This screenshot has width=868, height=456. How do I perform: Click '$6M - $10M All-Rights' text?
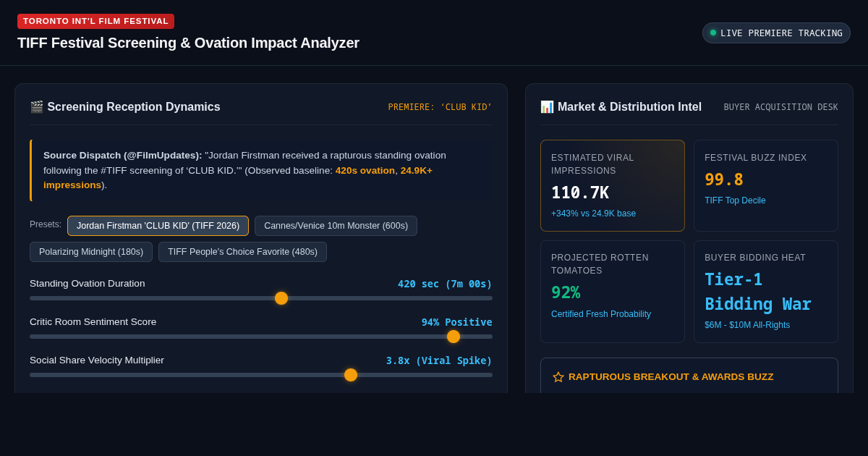click(x=747, y=325)
